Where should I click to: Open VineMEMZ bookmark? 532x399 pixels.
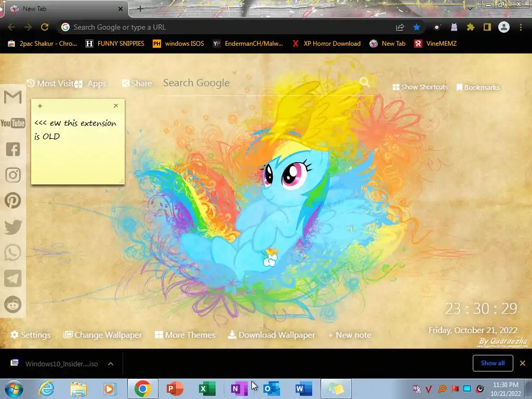click(x=435, y=44)
